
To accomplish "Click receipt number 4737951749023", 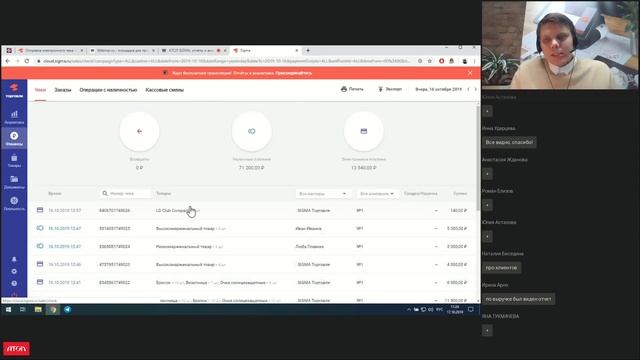I will click(114, 264).
